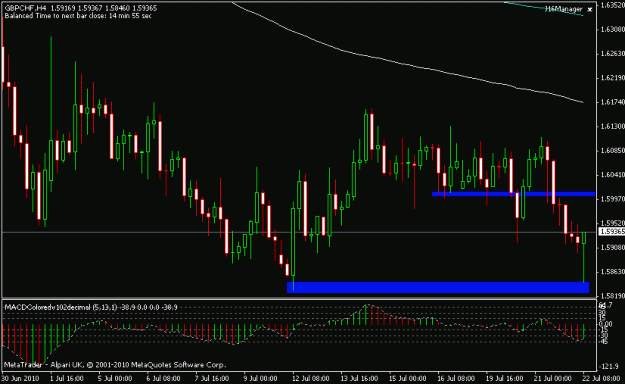This screenshot has height=384, width=625.
Task: Click the 1.58630 price axis label
Action: coord(612,272)
